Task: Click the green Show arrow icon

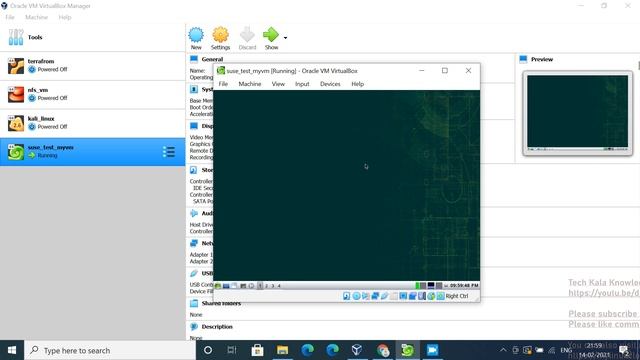Action: click(x=271, y=35)
